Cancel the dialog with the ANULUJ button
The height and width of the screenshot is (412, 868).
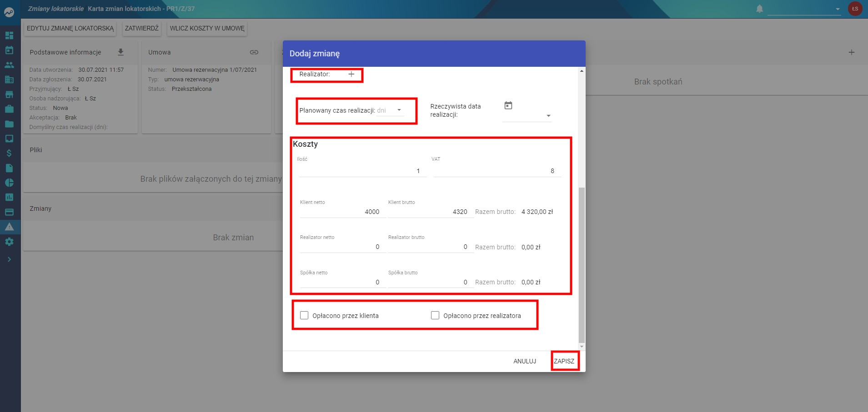point(525,361)
